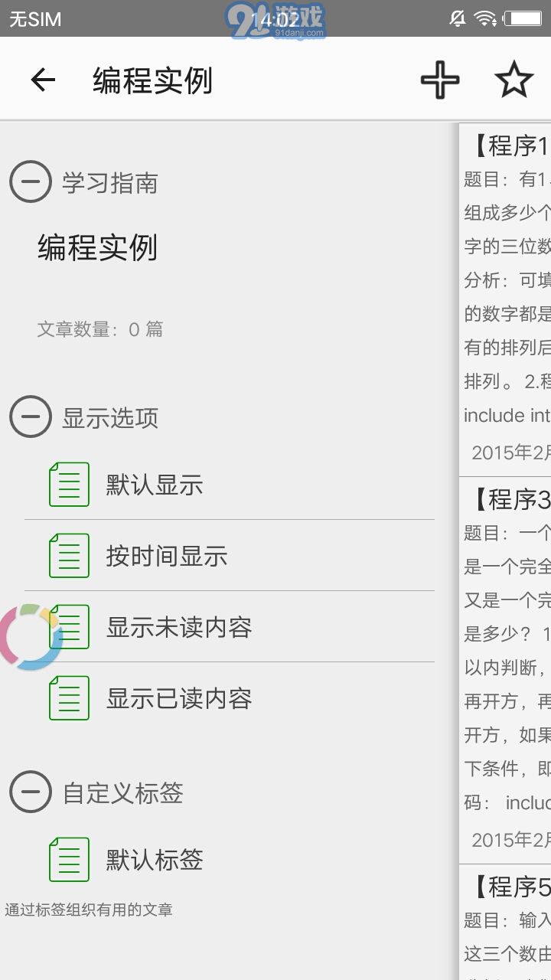Click the document icon beside 默认显示
Viewport: 551px width, 980px height.
tap(69, 485)
